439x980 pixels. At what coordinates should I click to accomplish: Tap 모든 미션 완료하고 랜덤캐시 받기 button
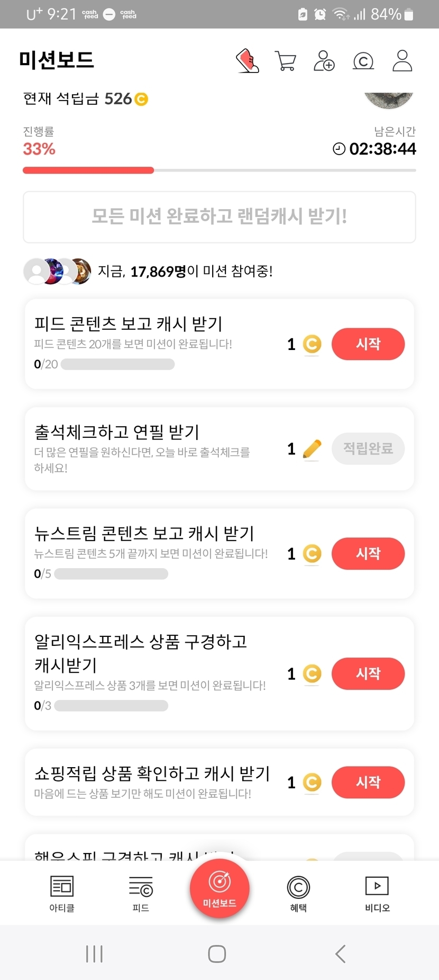219,217
